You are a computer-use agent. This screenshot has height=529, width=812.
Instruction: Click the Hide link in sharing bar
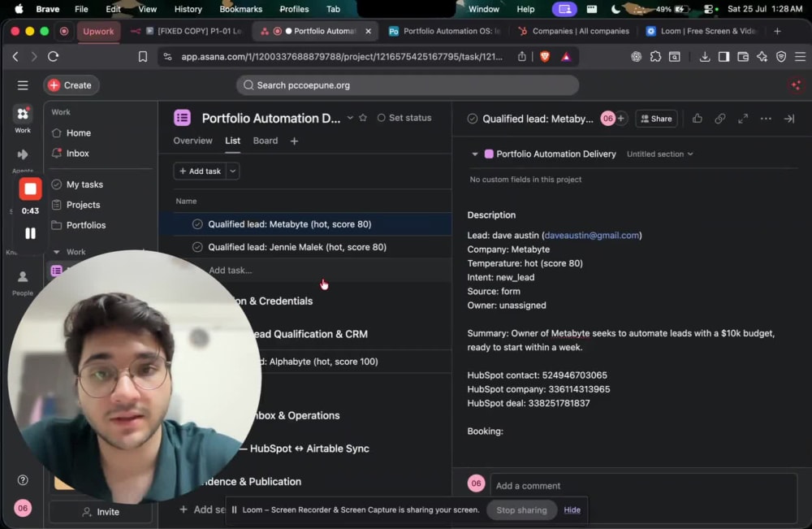pos(572,510)
